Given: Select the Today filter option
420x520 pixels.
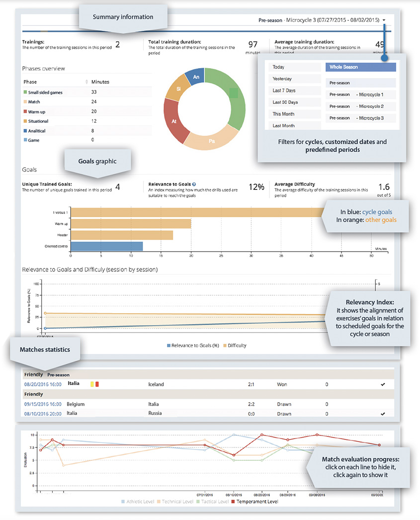Looking at the screenshot, I should tap(295, 67).
